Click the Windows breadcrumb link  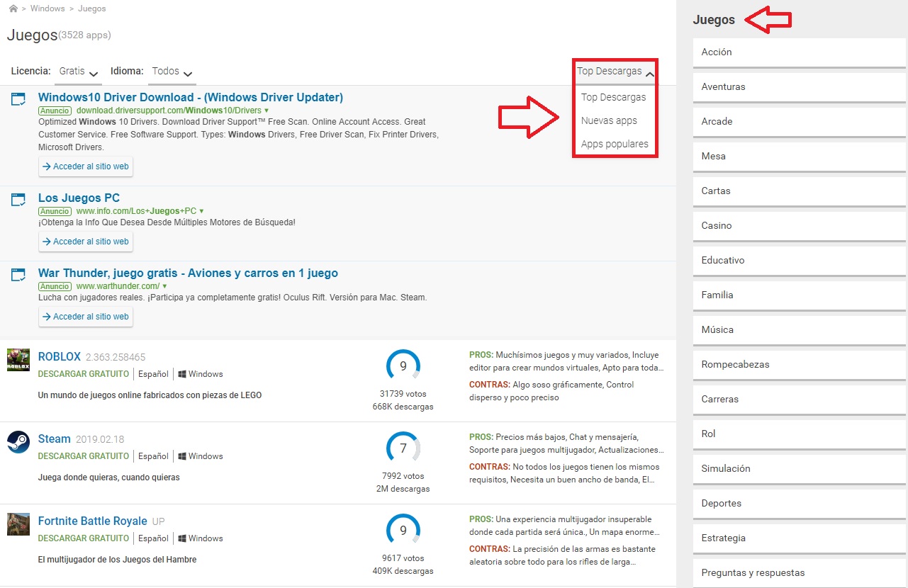pos(49,9)
